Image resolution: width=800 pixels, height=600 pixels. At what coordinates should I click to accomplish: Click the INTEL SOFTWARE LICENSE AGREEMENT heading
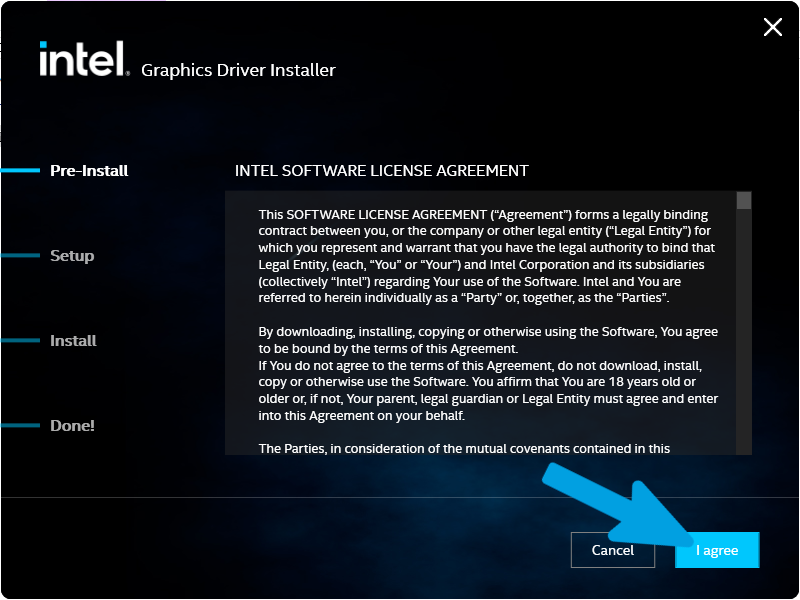[382, 170]
